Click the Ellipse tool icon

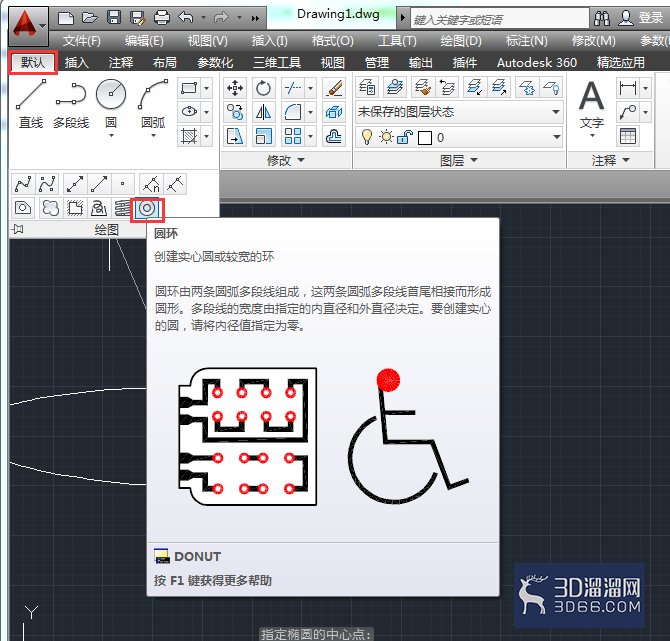(x=189, y=112)
